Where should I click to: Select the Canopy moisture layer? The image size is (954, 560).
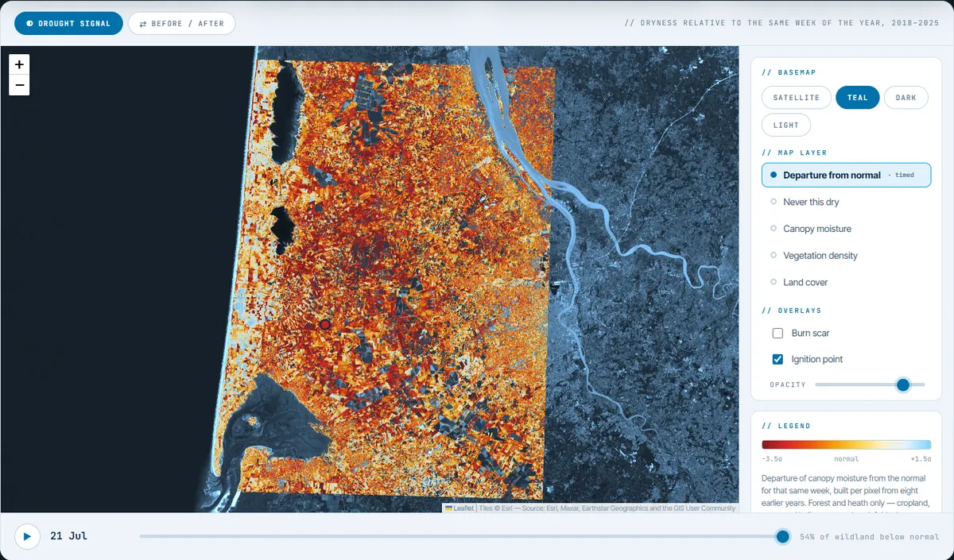pyautogui.click(x=846, y=229)
